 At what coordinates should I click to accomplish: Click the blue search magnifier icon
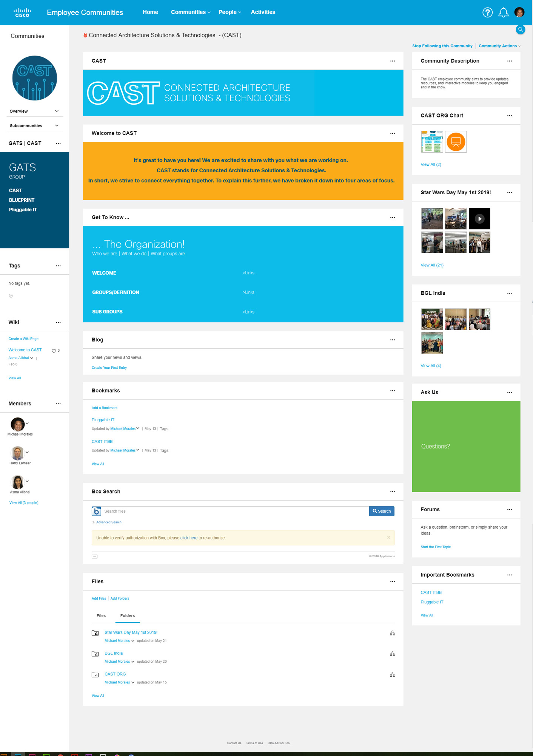pos(520,29)
